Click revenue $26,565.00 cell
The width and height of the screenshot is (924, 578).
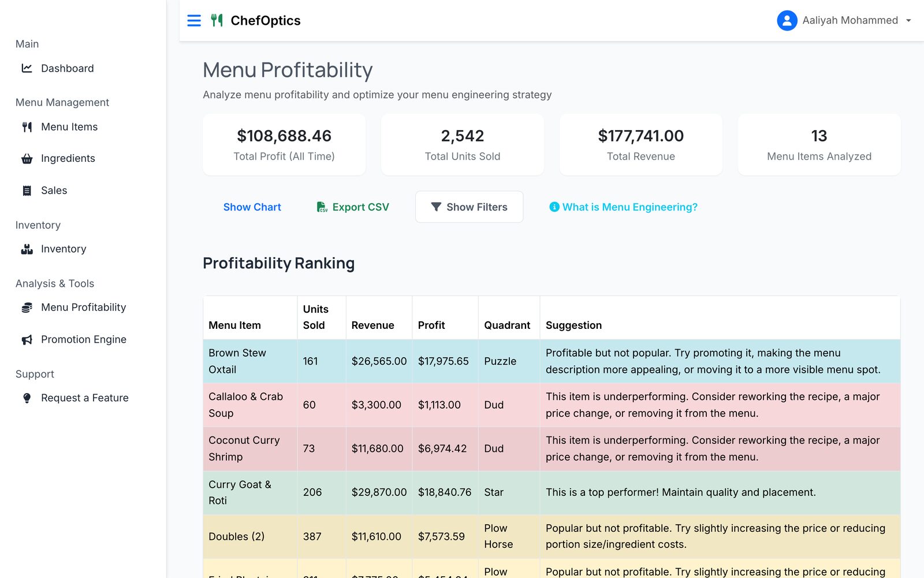tap(379, 361)
